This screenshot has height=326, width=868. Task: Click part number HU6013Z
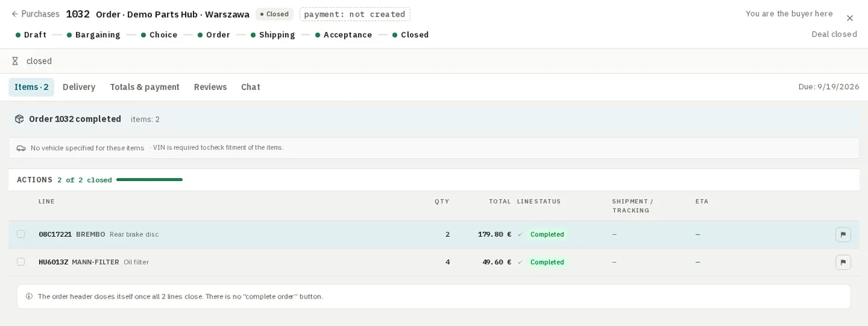(54, 262)
